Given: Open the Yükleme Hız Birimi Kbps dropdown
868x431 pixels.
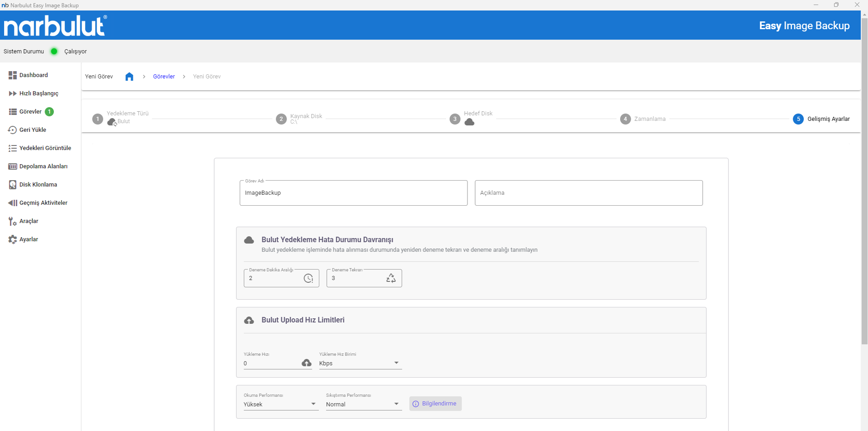Looking at the screenshot, I should coord(360,363).
